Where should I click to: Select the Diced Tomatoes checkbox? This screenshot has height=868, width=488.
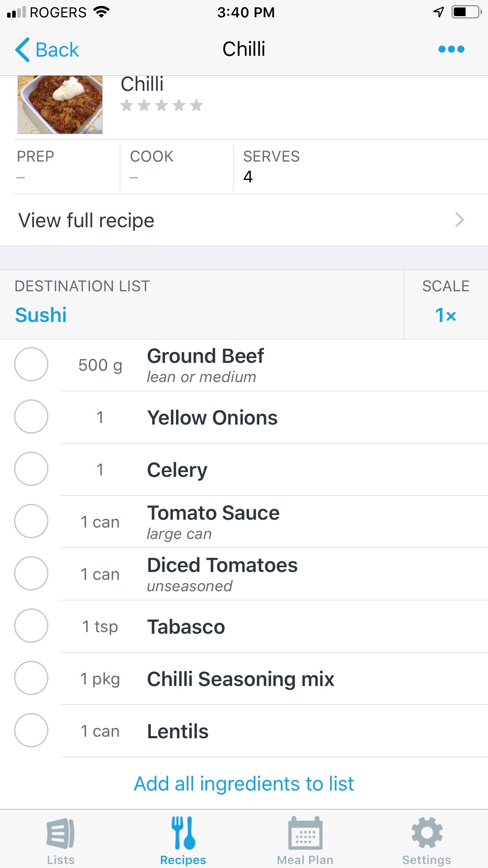tap(31, 574)
